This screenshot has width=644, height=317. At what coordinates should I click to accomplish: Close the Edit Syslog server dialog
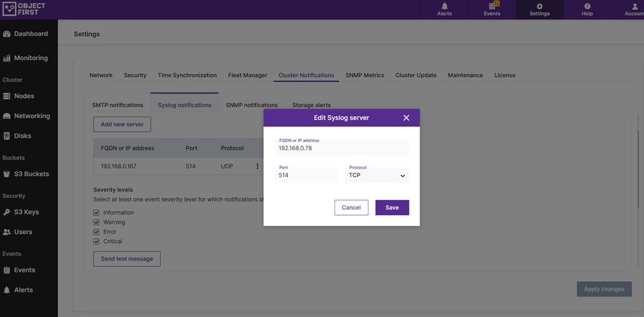pyautogui.click(x=406, y=118)
